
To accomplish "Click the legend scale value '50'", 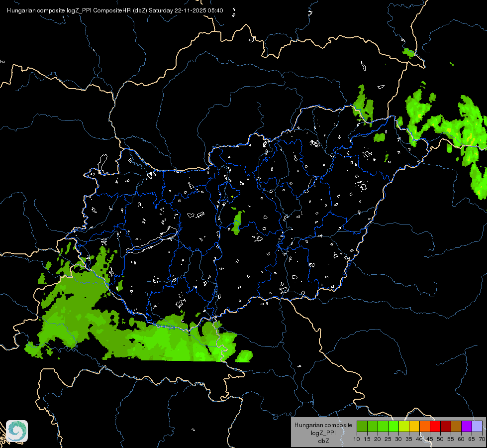I will 440,440.
